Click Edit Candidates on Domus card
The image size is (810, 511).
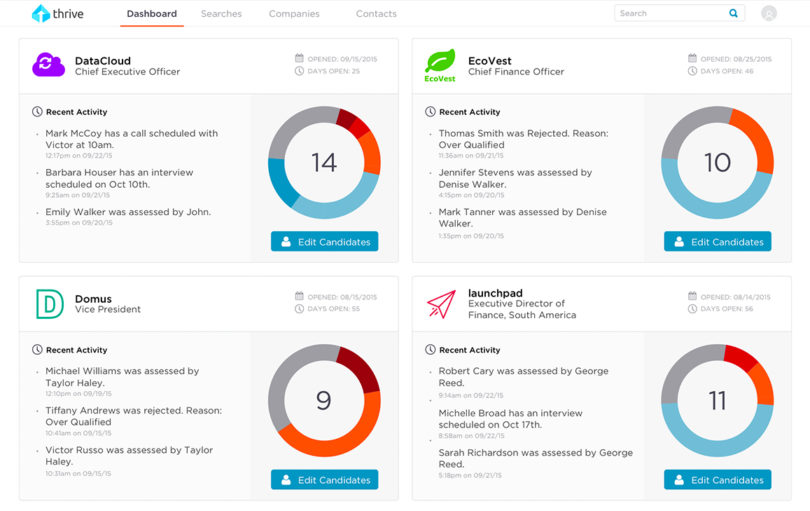coord(324,479)
